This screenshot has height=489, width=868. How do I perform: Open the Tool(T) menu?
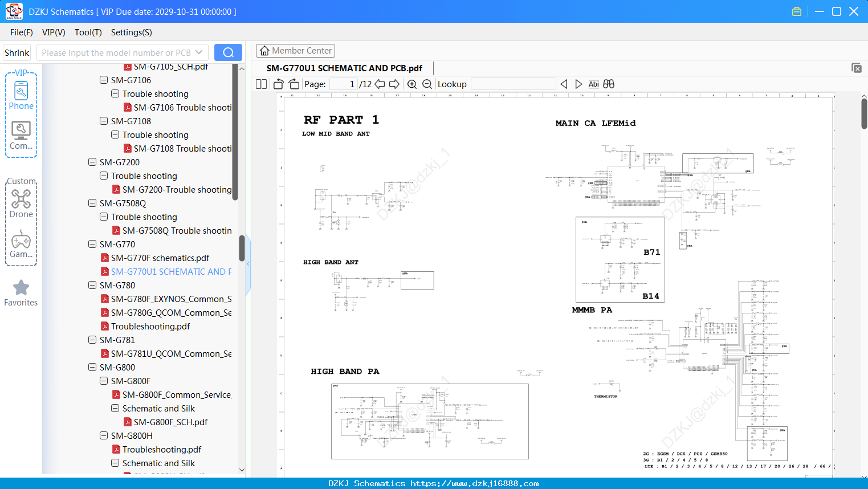[88, 32]
